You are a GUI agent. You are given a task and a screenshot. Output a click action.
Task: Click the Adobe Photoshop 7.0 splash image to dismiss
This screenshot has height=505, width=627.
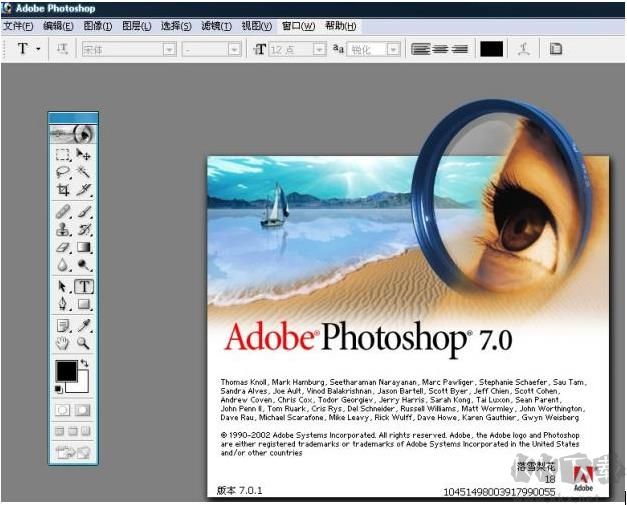(408, 327)
